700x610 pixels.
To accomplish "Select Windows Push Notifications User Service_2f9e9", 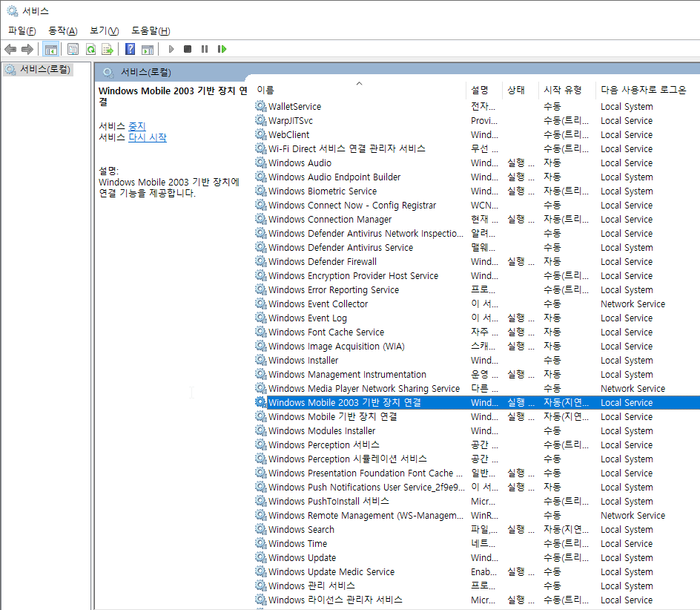I will tap(366, 487).
